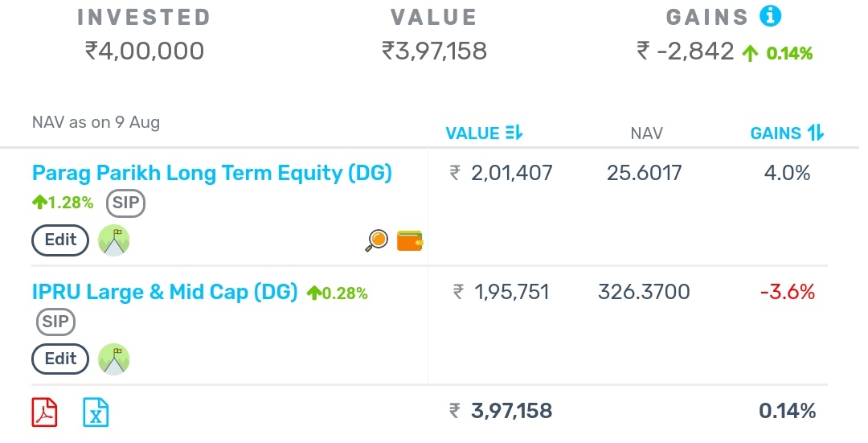Click SIP badge under IPRU fund

(55, 322)
